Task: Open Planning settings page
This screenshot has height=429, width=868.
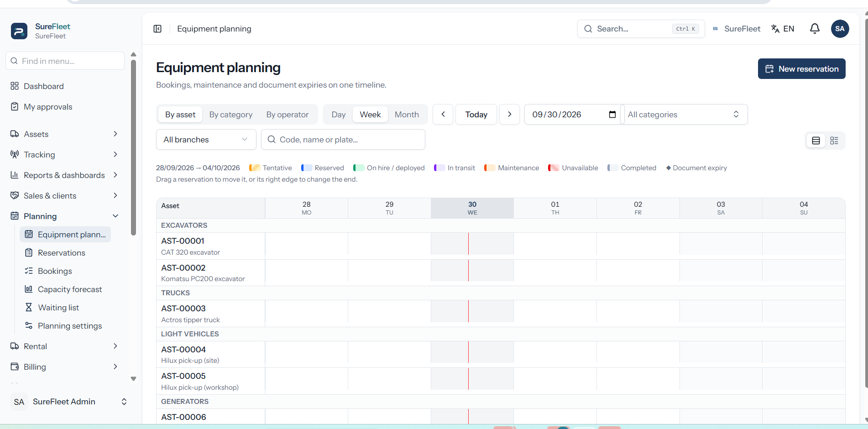Action: point(65,326)
